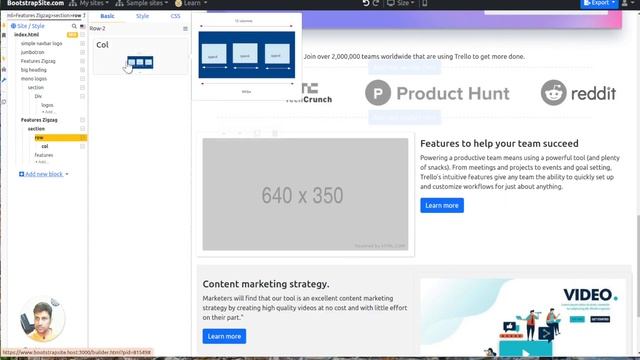The width and height of the screenshot is (640, 360).
Task: Click the bookmark icon in left sidebar
Action: (4, 36)
